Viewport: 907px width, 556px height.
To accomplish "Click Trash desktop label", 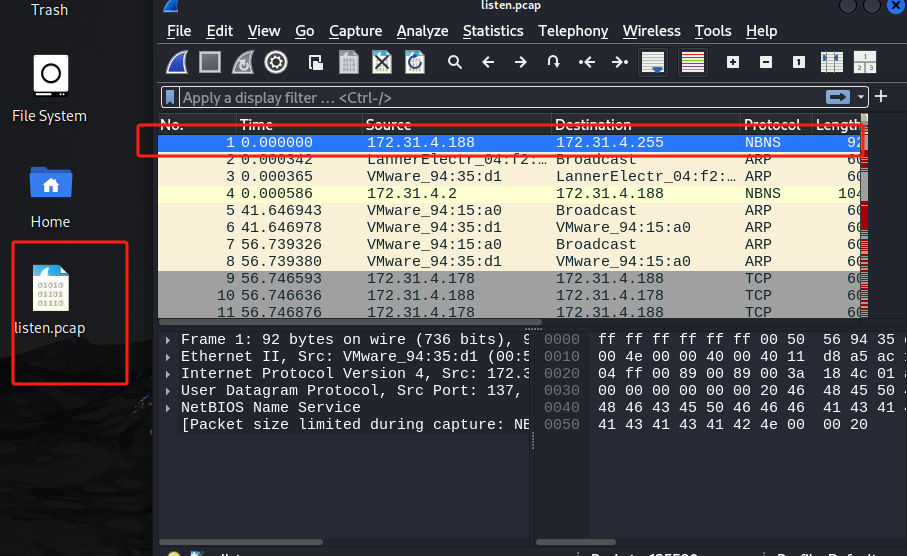I will (x=50, y=10).
